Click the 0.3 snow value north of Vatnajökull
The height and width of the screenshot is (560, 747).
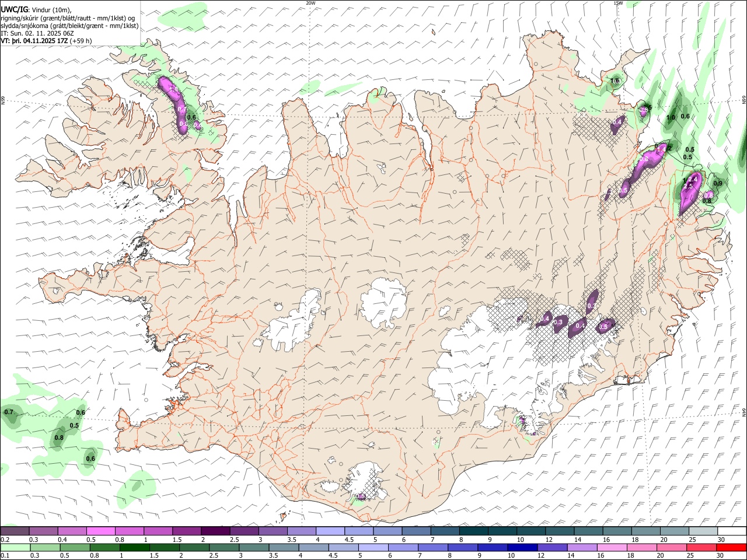click(591, 306)
